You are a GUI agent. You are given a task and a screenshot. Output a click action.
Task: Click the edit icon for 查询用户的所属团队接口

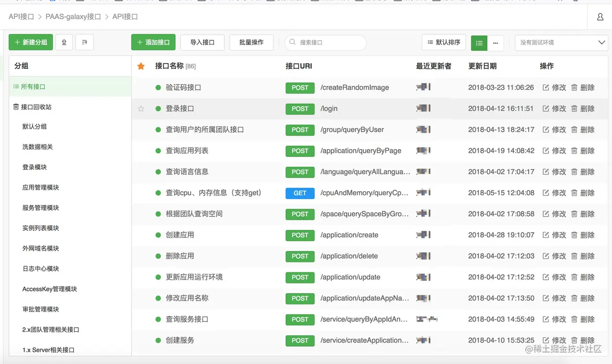point(546,129)
